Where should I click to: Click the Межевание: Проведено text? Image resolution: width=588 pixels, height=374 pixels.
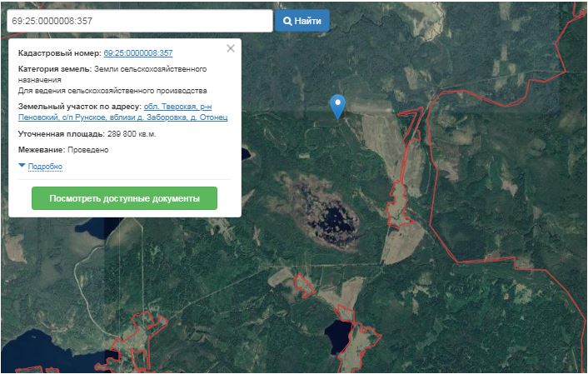[x=63, y=150]
